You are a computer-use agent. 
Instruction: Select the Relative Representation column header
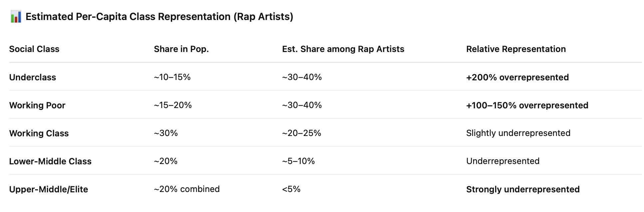point(516,49)
